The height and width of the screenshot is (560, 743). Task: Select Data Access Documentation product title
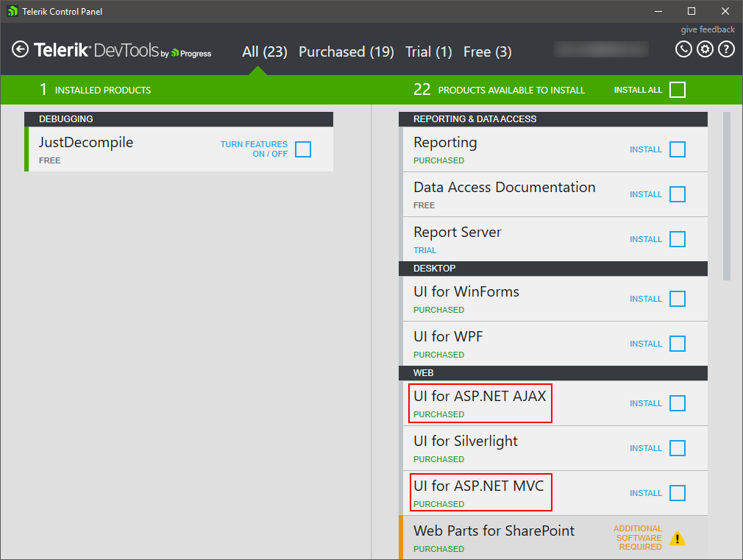[504, 188]
